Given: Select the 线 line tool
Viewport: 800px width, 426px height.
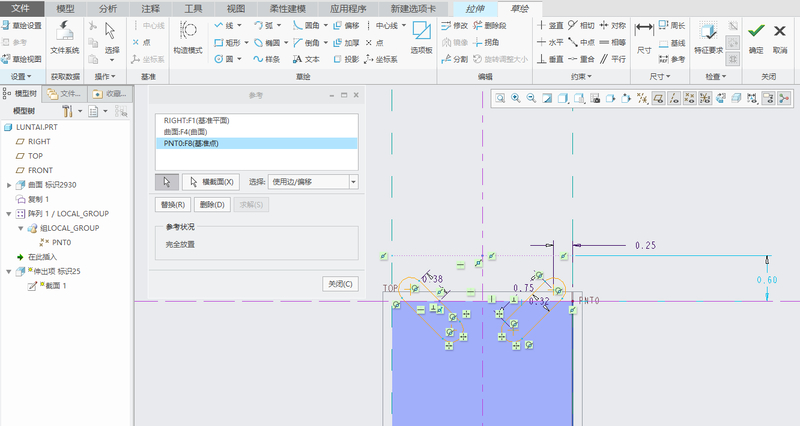Looking at the screenshot, I should tap(224, 26).
